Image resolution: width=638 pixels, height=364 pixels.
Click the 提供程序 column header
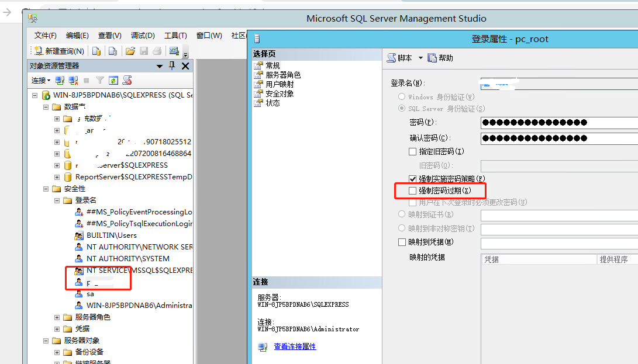pyautogui.click(x=618, y=259)
